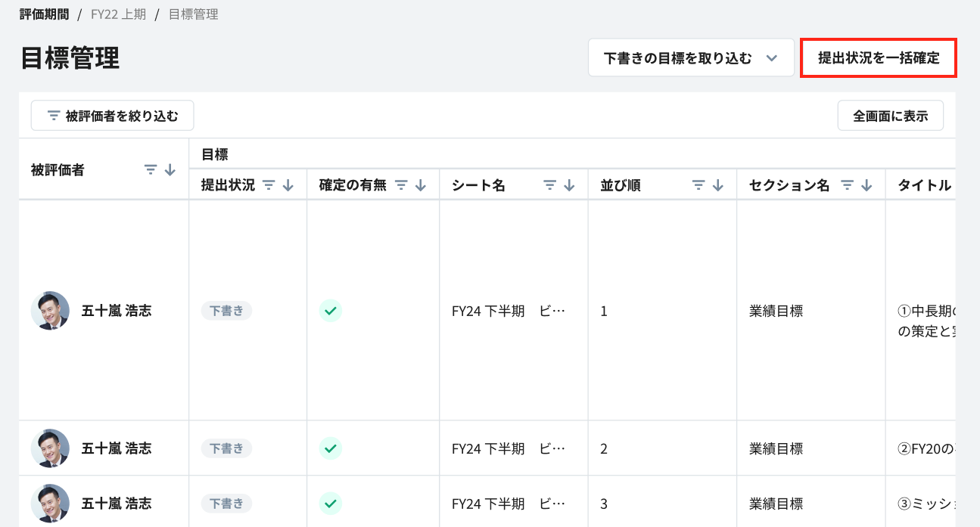Image resolution: width=980 pixels, height=527 pixels.
Task: Sort 被評価者 column with arrow icon
Action: [170, 170]
